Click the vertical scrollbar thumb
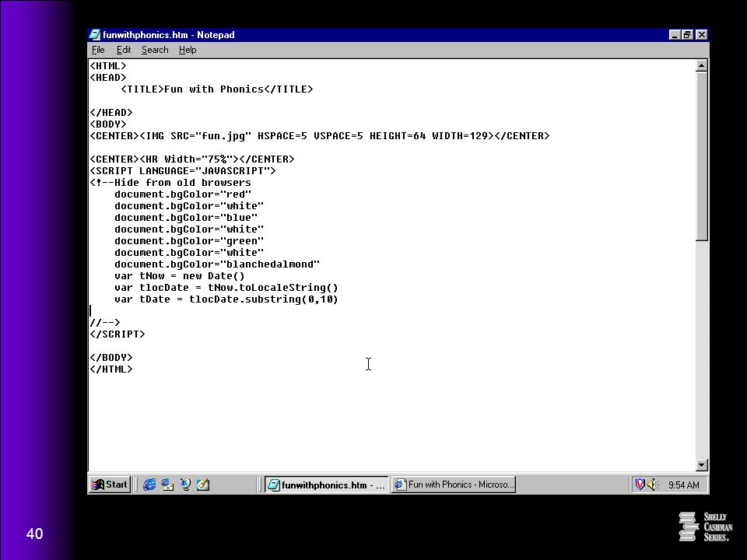Screen dimensions: 747x560 click(701, 156)
